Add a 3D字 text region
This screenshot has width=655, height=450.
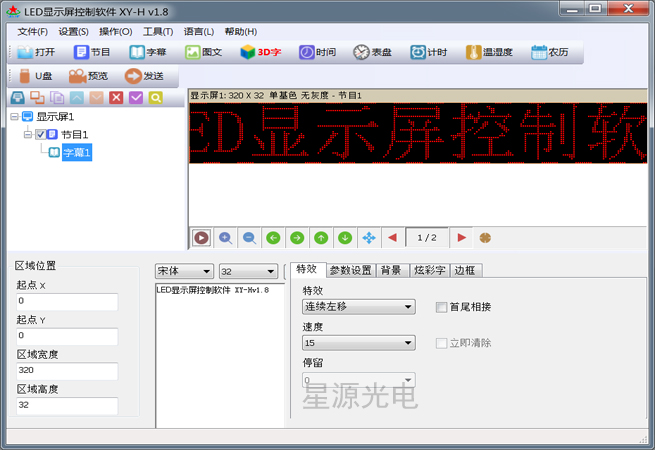[261, 52]
